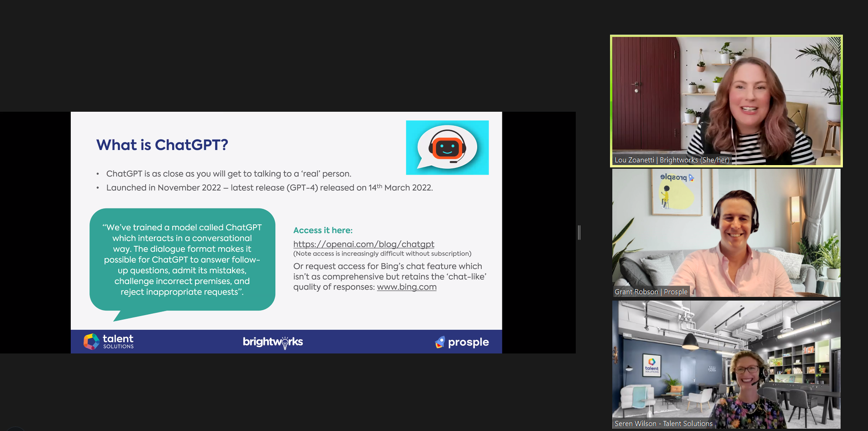Viewport: 868px width, 431px height.
Task: Click the Talent Solutions logo in slide footer
Action: [x=109, y=342]
